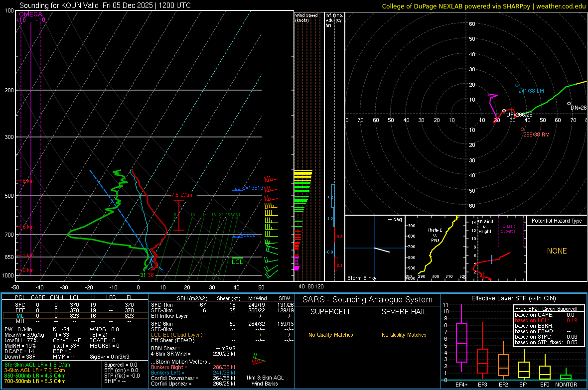The width and height of the screenshot is (588, 390).
Task: Click the Wind Speed (knots) panel header
Action: click(x=306, y=17)
